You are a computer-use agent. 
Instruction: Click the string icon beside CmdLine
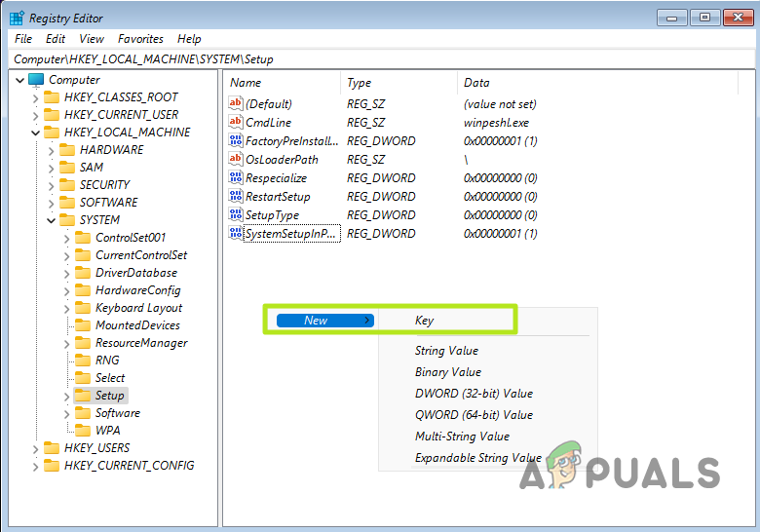point(236,122)
